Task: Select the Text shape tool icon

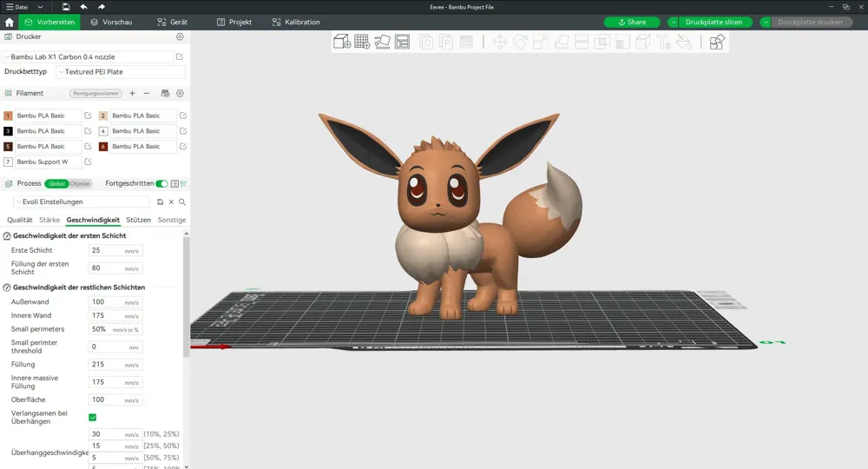Action: click(663, 42)
